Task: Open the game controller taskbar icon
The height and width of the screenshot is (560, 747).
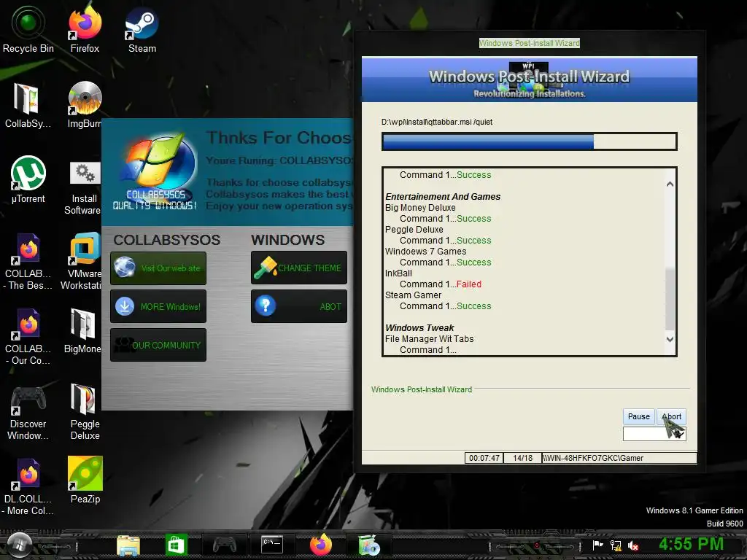Action: pyautogui.click(x=225, y=545)
